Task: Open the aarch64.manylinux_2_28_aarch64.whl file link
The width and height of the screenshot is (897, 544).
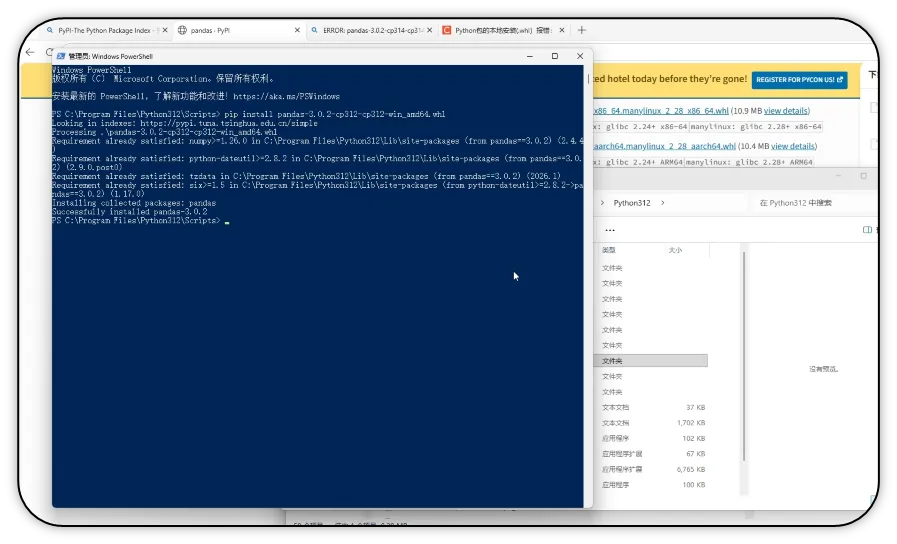Action: coord(664,146)
